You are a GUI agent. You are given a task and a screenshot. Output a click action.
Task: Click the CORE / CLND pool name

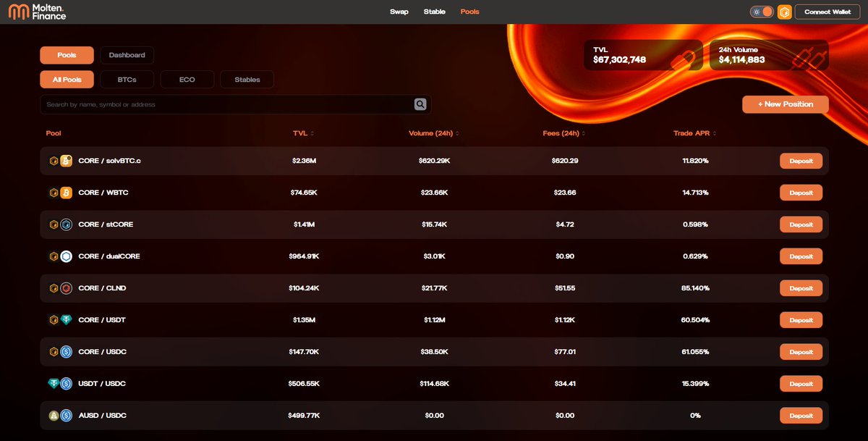pos(103,288)
